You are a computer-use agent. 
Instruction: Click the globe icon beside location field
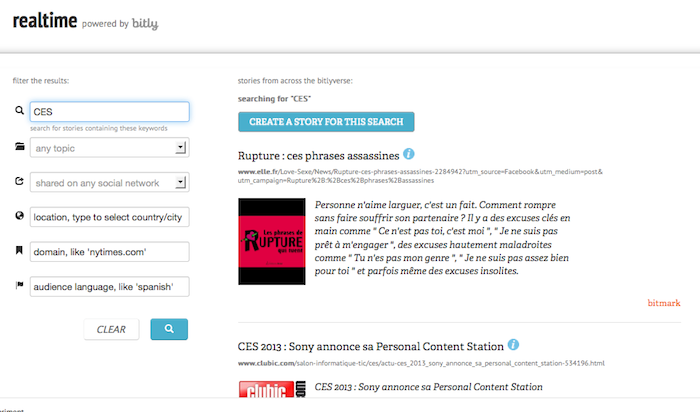19,216
